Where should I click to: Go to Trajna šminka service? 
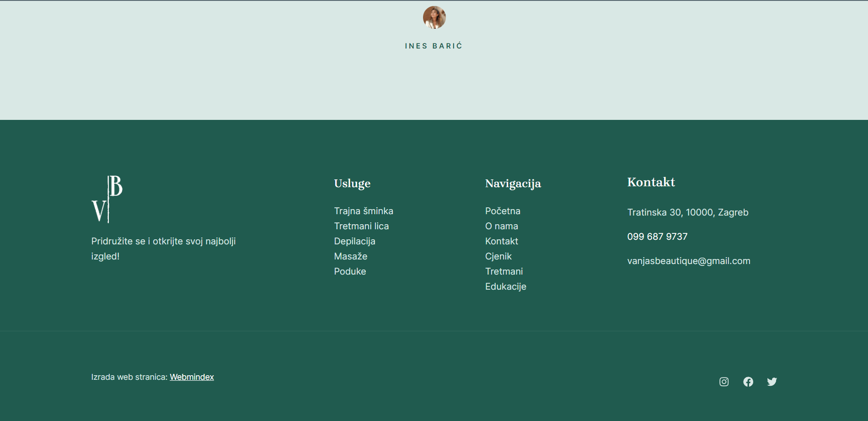364,211
